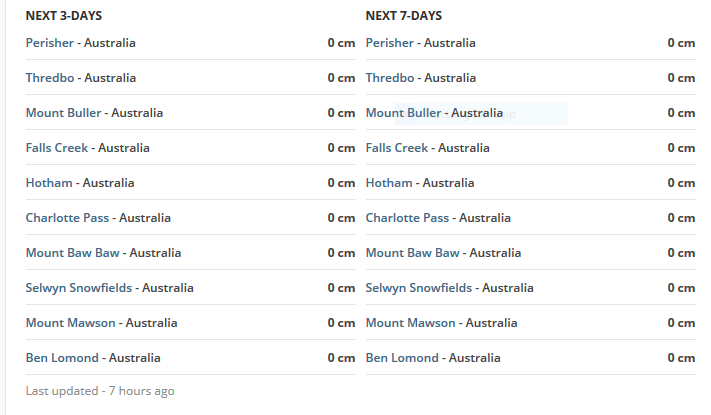Open Falls Creek in Next 3-Days list
This screenshot has width=711, height=415.
coord(58,148)
